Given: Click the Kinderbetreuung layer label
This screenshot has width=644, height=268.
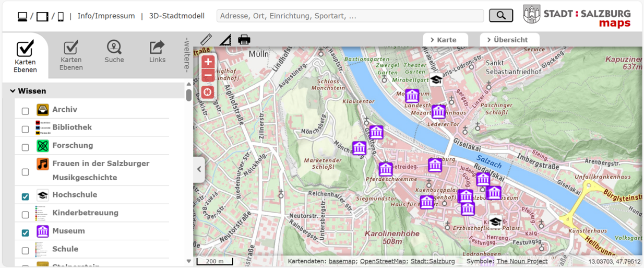Looking at the screenshot, I should (86, 213).
